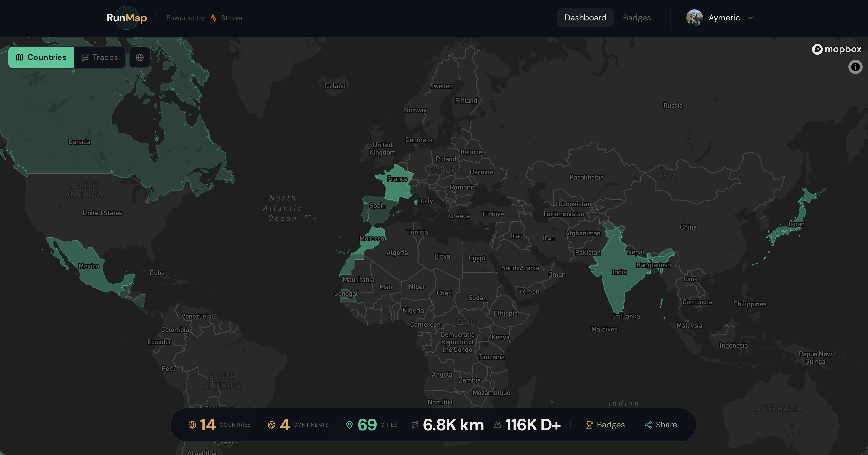This screenshot has height=455, width=868.
Task: Switch map to Countries view
Action: point(41,58)
